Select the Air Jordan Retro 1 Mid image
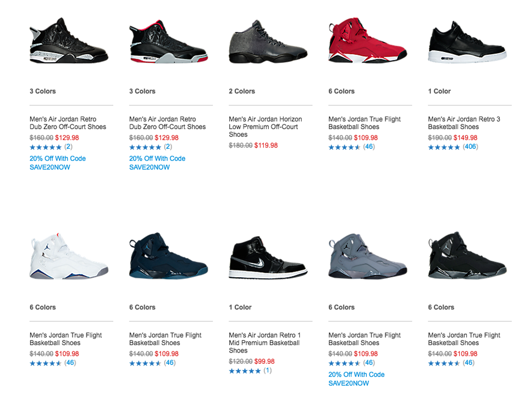Image resolution: width=532 pixels, height=396 pixels. (268, 257)
